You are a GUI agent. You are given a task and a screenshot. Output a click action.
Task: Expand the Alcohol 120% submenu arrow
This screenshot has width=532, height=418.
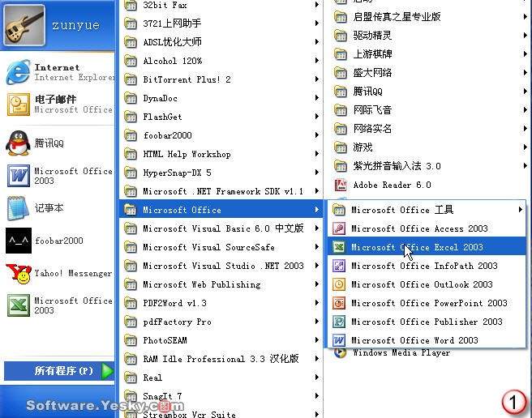click(x=316, y=61)
